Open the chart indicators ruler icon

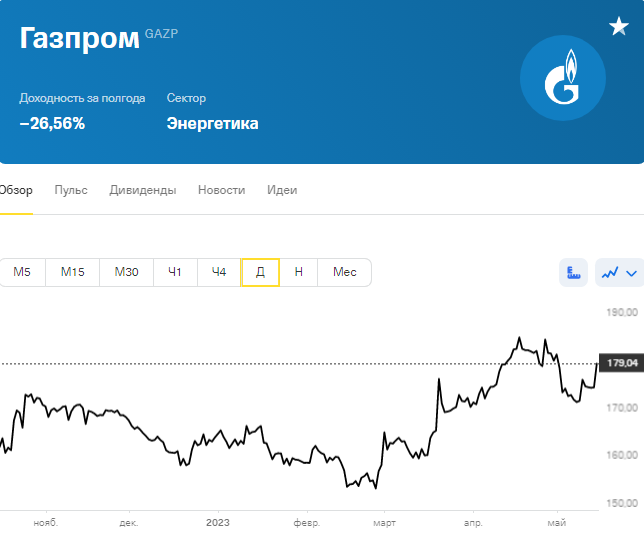click(x=573, y=272)
